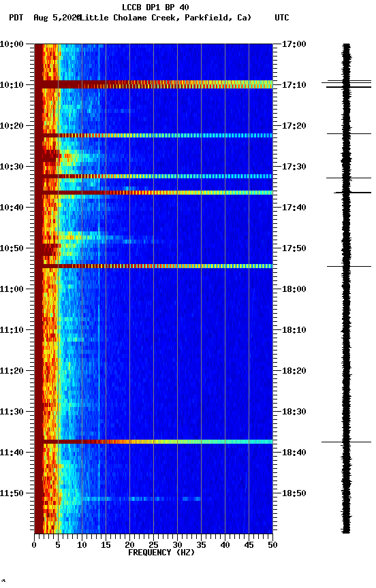This screenshot has height=588, width=376.
Task: Click the 'PDT' timezone label
Action: pyautogui.click(x=16, y=18)
